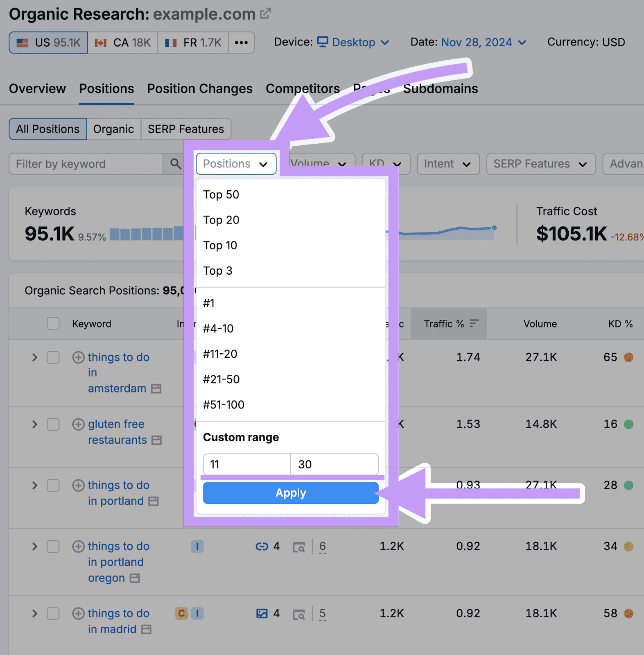Expand the 'things to do in madrid' row
This screenshot has width=644, height=655.
[x=35, y=614]
